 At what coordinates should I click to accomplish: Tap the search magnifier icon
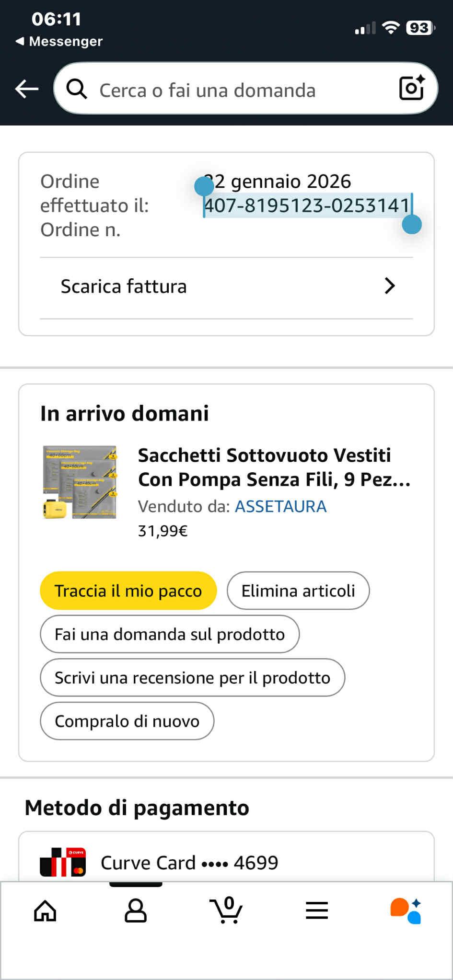click(77, 89)
